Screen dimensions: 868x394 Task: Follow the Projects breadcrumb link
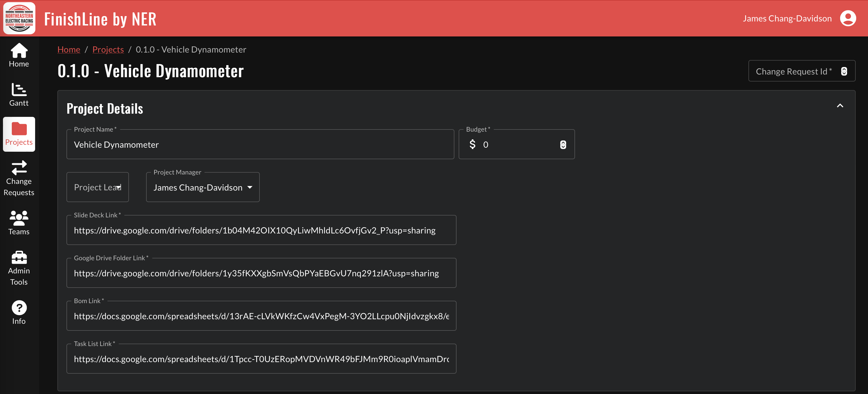[108, 50]
